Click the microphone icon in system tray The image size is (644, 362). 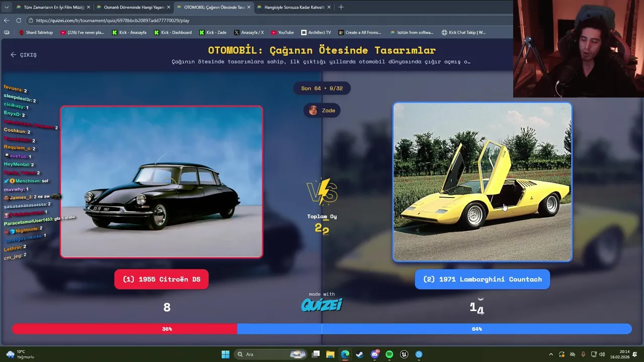click(x=583, y=354)
